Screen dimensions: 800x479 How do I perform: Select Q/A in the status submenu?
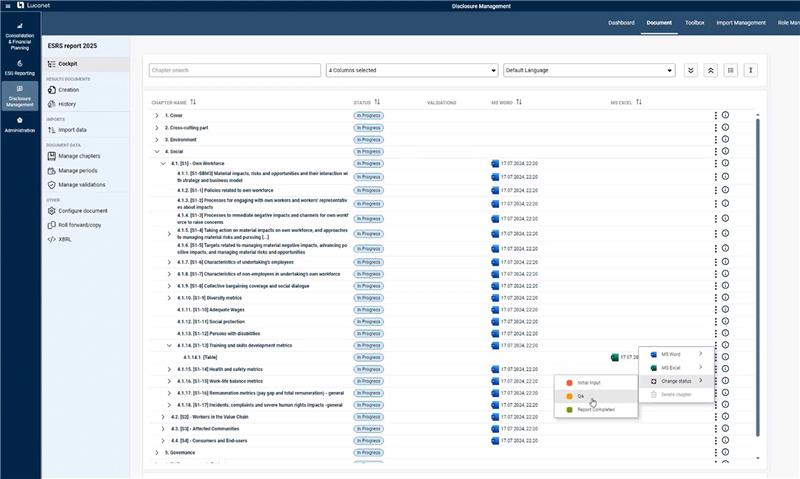pos(580,396)
